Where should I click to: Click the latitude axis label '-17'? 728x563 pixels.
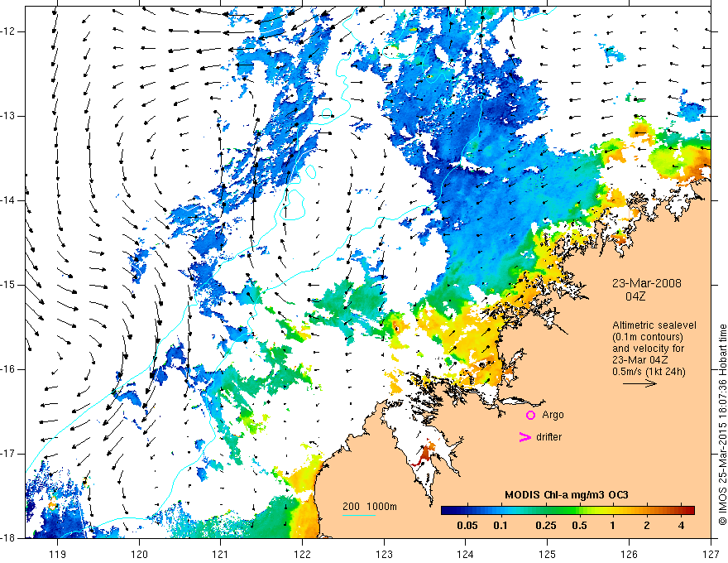pos(9,454)
